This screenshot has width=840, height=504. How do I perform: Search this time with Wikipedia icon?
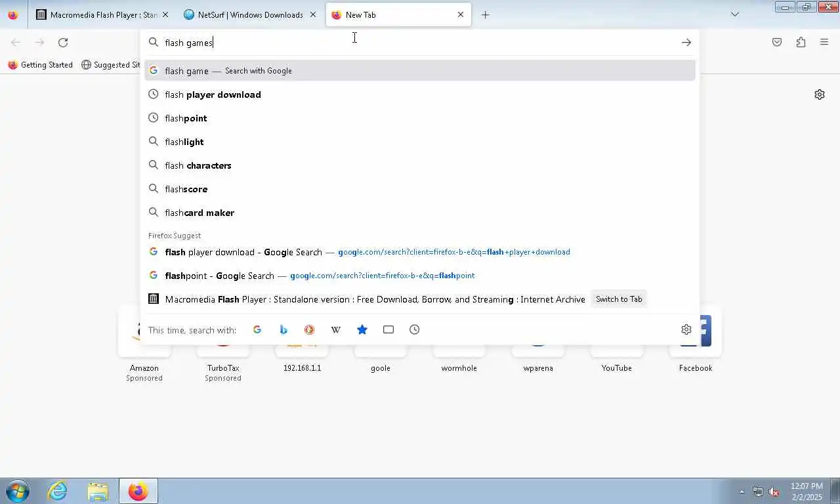click(336, 329)
